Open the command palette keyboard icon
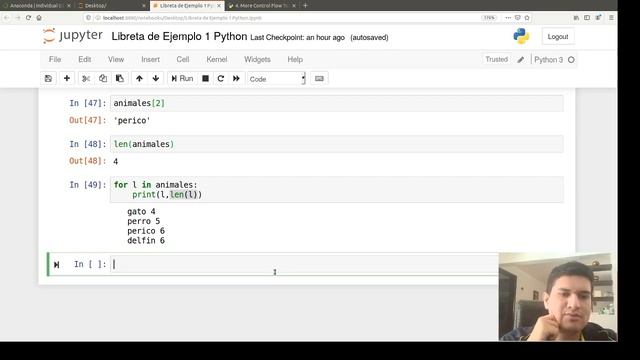 click(319, 78)
